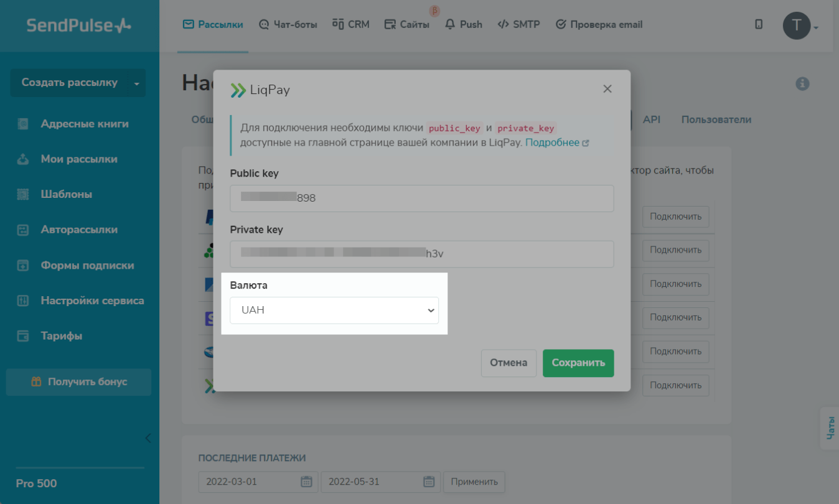Close the LiqPay dialog

pyautogui.click(x=607, y=89)
